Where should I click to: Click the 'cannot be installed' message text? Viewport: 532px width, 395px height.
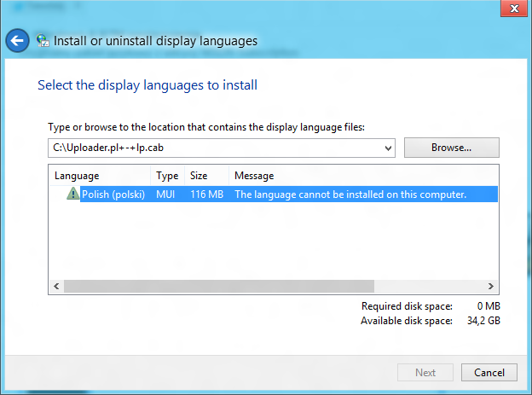[350, 195]
